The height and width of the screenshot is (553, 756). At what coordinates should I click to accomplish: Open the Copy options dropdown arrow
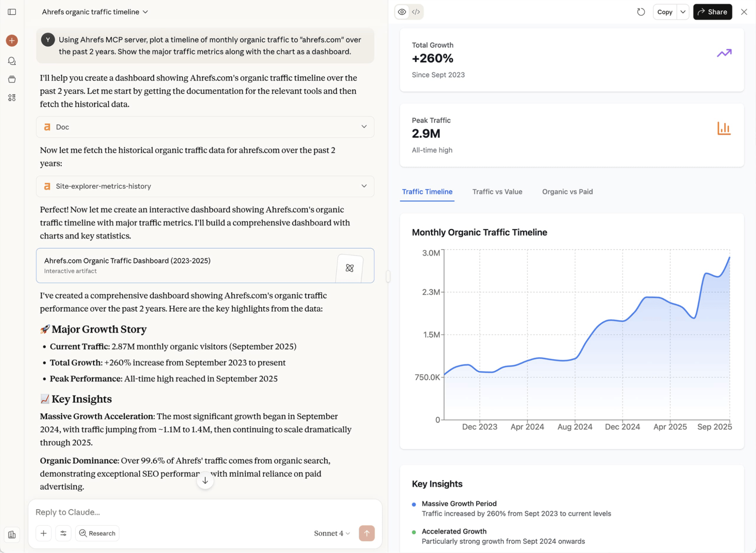(683, 12)
